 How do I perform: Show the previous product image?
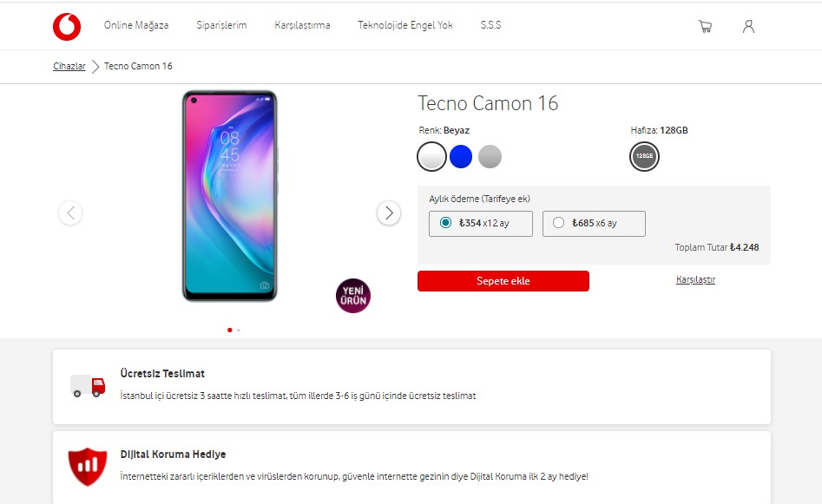(70, 213)
